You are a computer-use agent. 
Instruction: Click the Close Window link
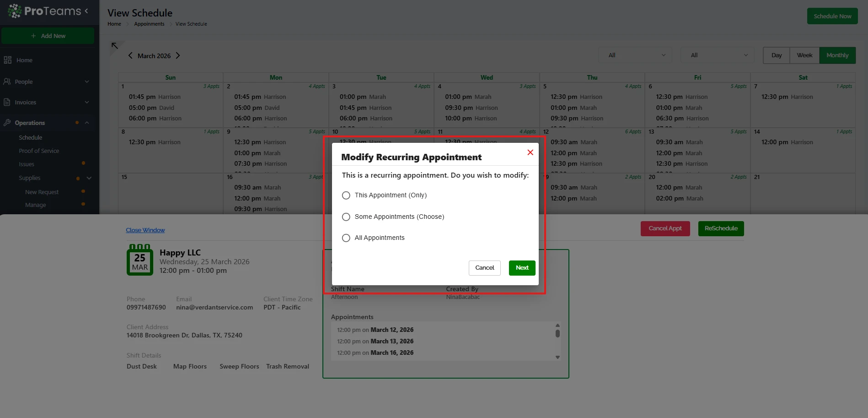point(145,230)
